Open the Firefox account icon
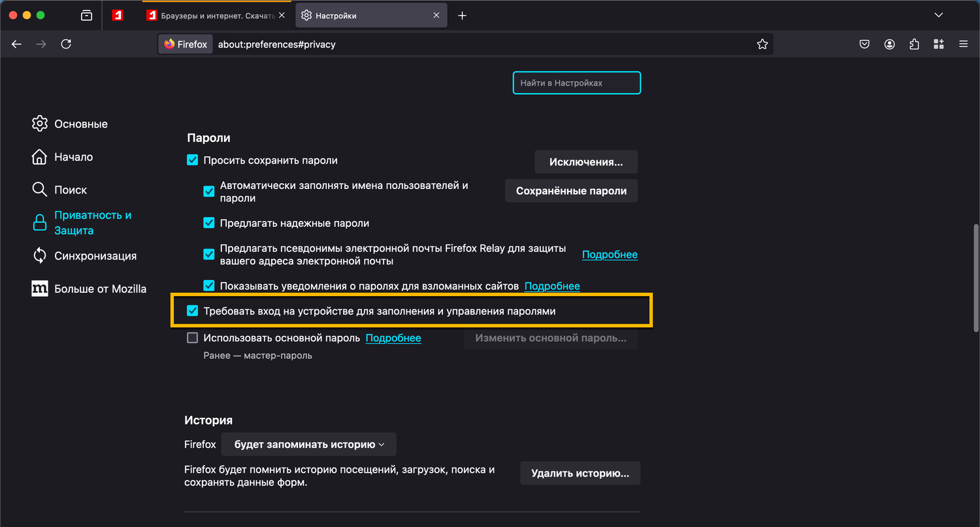This screenshot has height=527, width=980. 889,44
